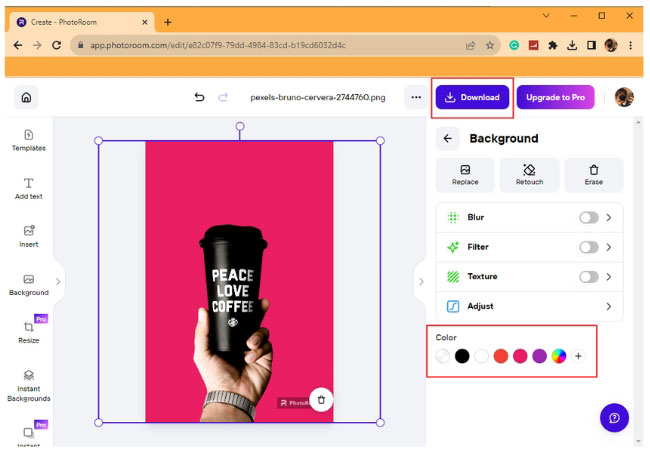Turn on the Filter toggle

[x=588, y=247]
